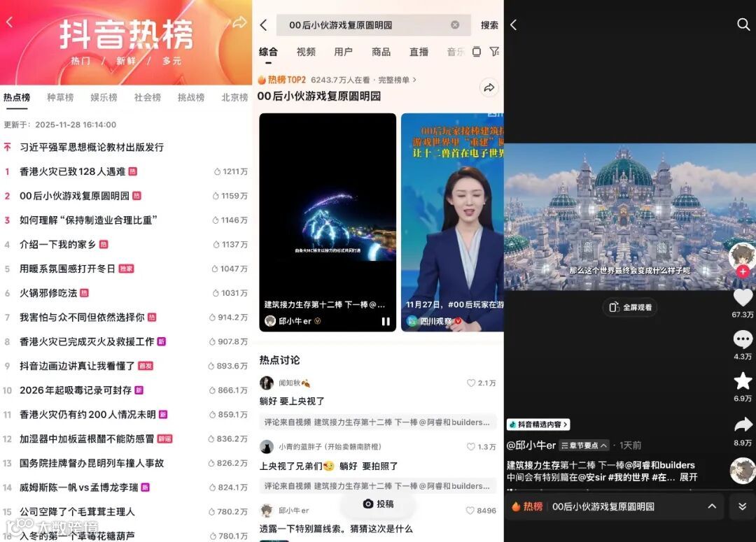Go back from the video player screen
Viewport: 756px width, 542px height.
(514, 25)
